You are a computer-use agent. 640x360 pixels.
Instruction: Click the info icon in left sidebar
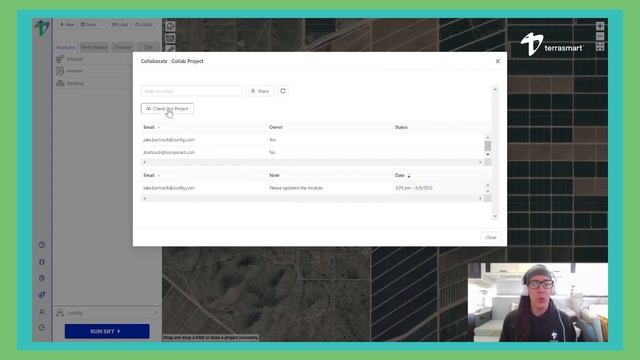tap(42, 262)
